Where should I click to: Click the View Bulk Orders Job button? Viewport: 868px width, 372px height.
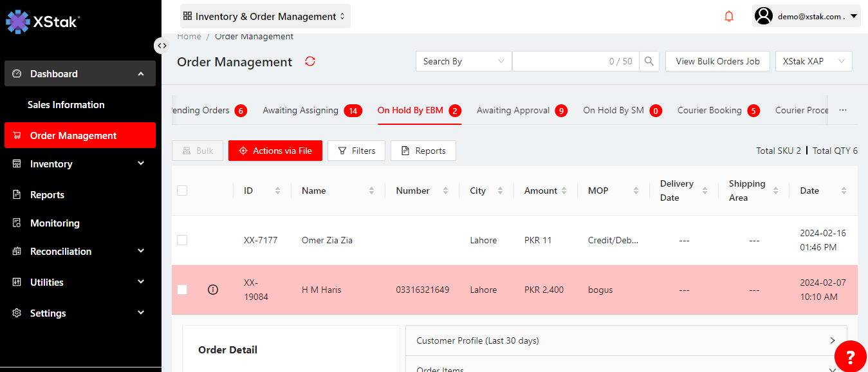click(x=717, y=62)
